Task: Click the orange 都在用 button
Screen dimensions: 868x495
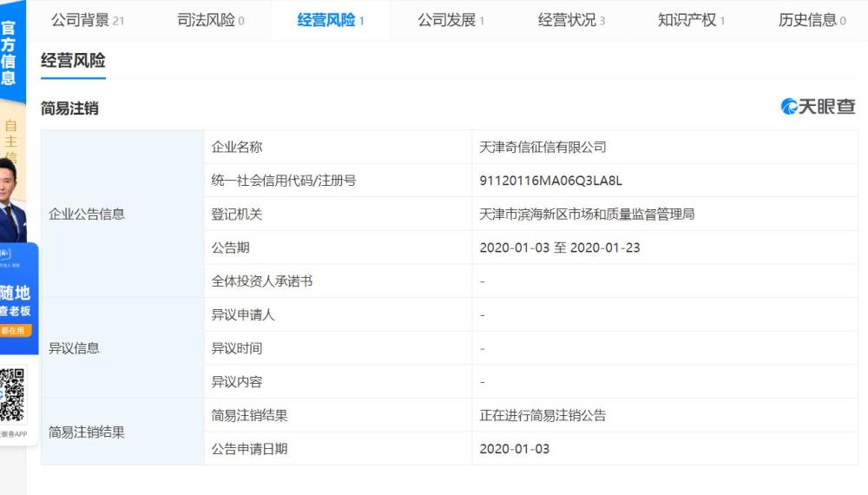Action: point(15,331)
